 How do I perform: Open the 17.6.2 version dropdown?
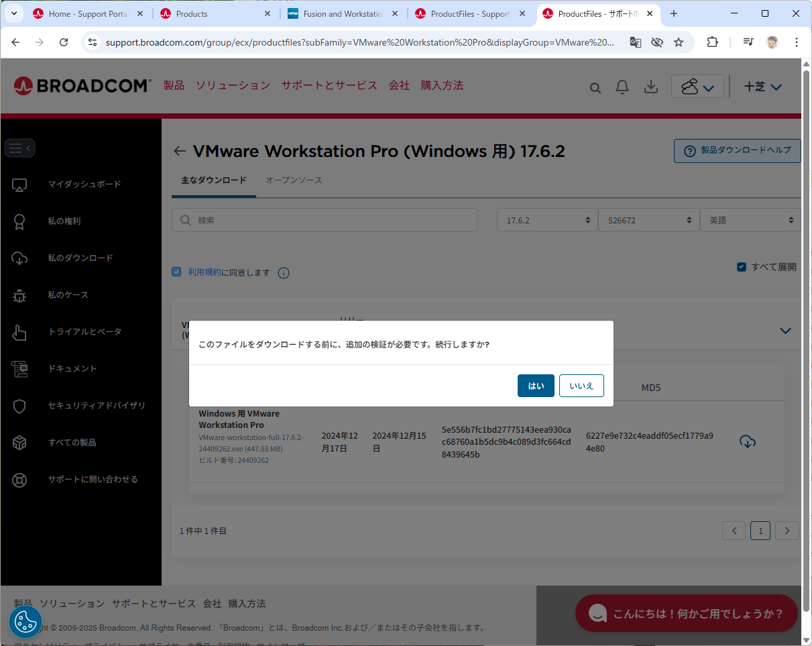click(547, 220)
